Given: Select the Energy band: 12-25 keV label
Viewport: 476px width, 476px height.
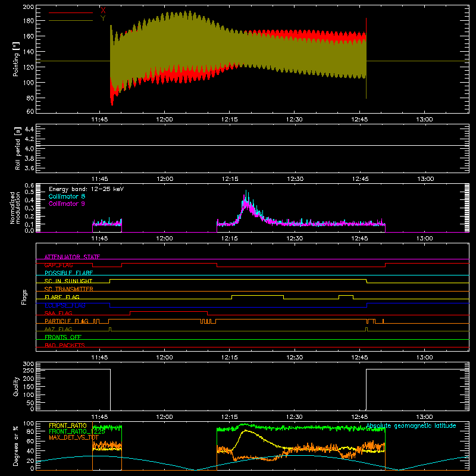Looking at the screenshot, I should [x=86, y=189].
